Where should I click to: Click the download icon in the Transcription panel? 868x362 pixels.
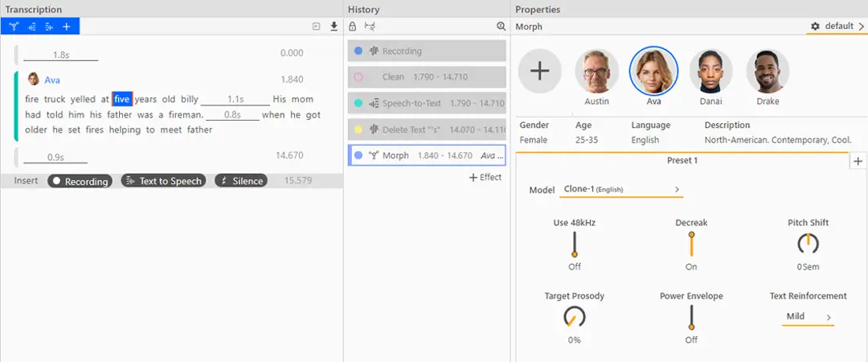click(334, 27)
